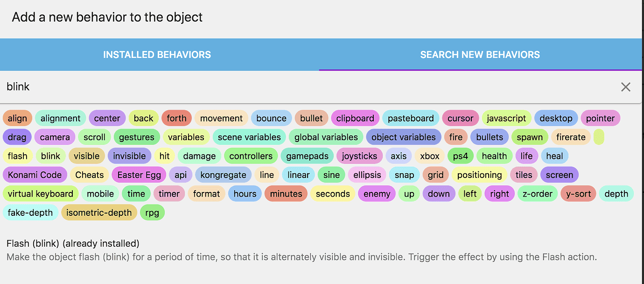Select the "rpg" tag chip

click(152, 213)
